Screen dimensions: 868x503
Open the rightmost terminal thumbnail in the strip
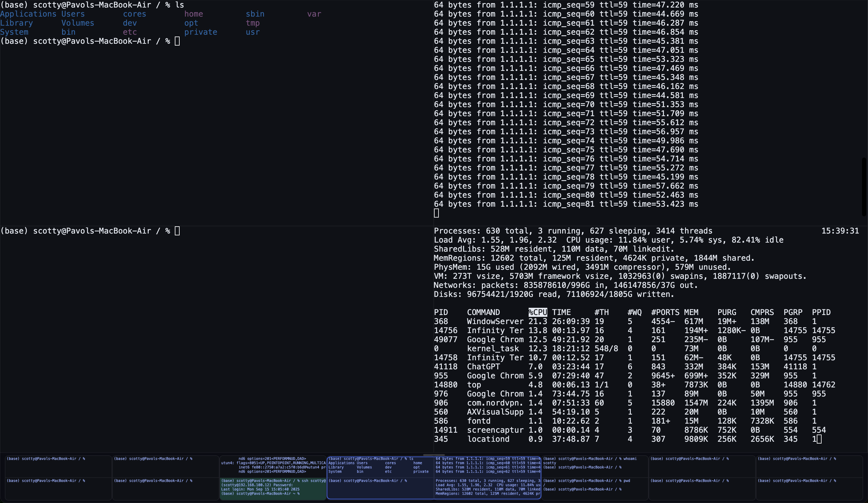pos(809,478)
